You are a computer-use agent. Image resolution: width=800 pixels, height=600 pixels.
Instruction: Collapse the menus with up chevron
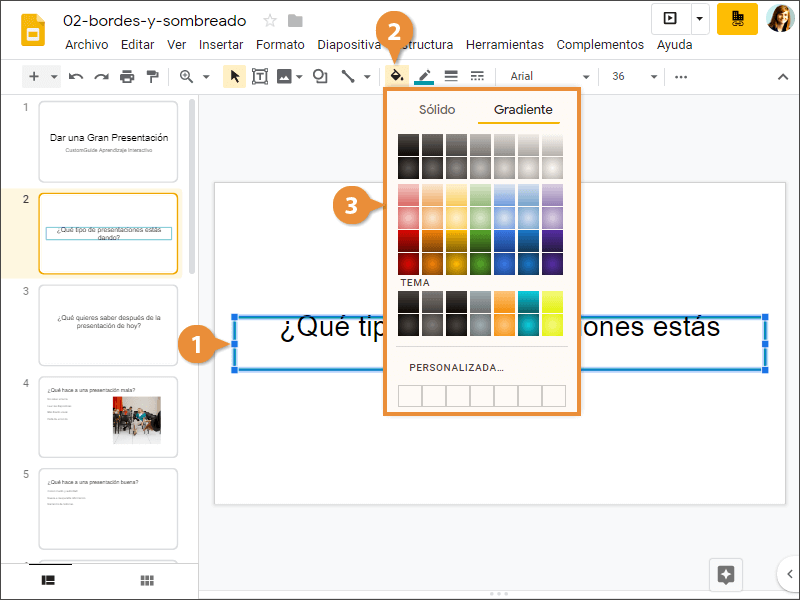pos(783,77)
